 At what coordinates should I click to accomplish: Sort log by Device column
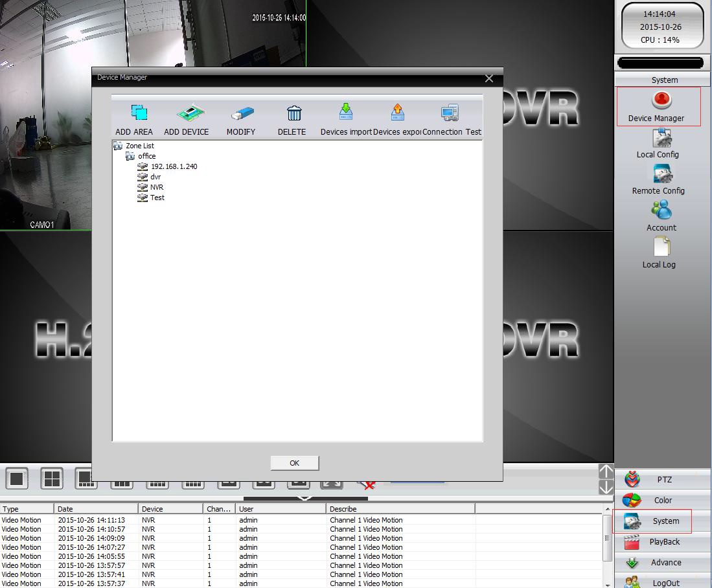coord(170,509)
